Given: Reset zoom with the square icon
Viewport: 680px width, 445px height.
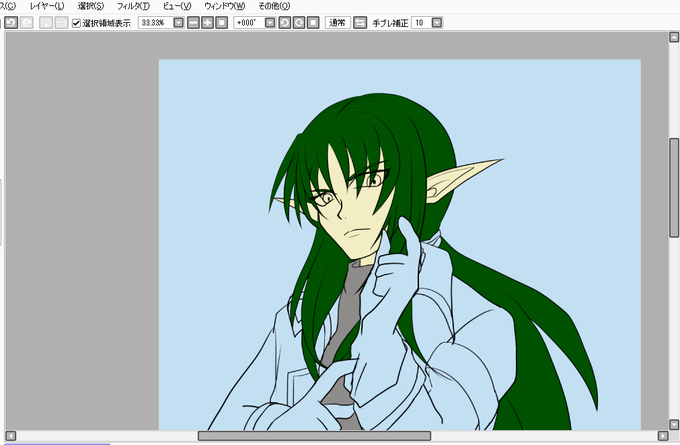Looking at the screenshot, I should point(222,23).
